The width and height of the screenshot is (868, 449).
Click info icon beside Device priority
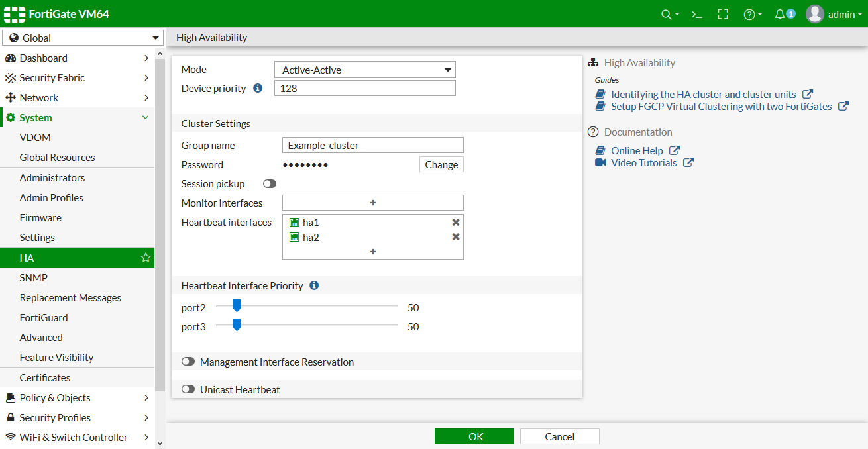[x=258, y=88]
